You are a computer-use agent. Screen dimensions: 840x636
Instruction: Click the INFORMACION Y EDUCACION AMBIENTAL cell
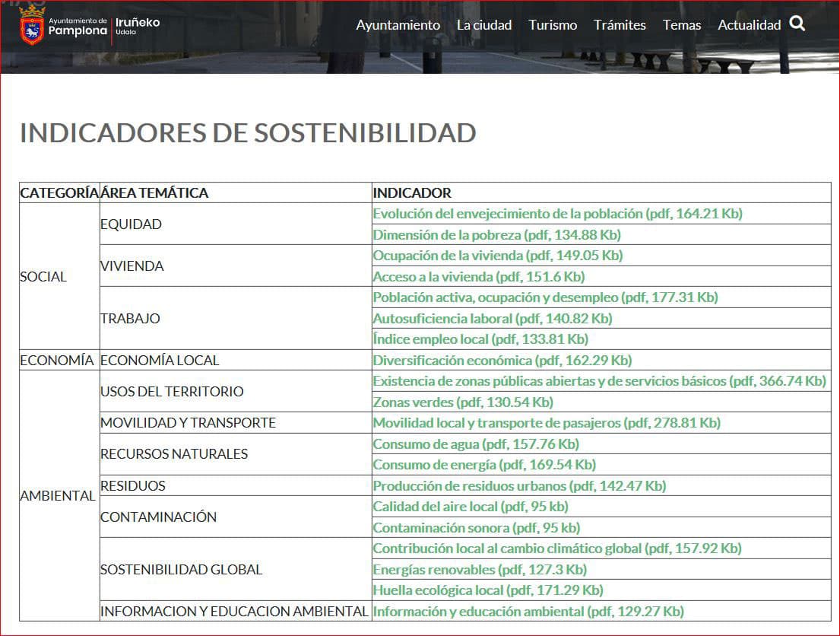(x=234, y=612)
